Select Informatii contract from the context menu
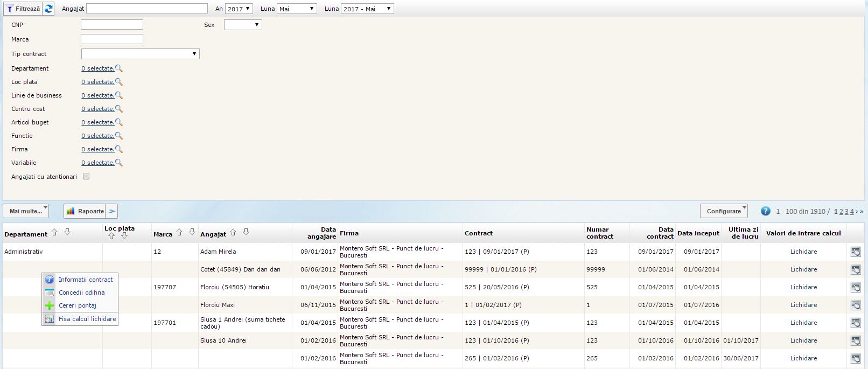The height and width of the screenshot is (369, 868). pyautogui.click(x=85, y=280)
